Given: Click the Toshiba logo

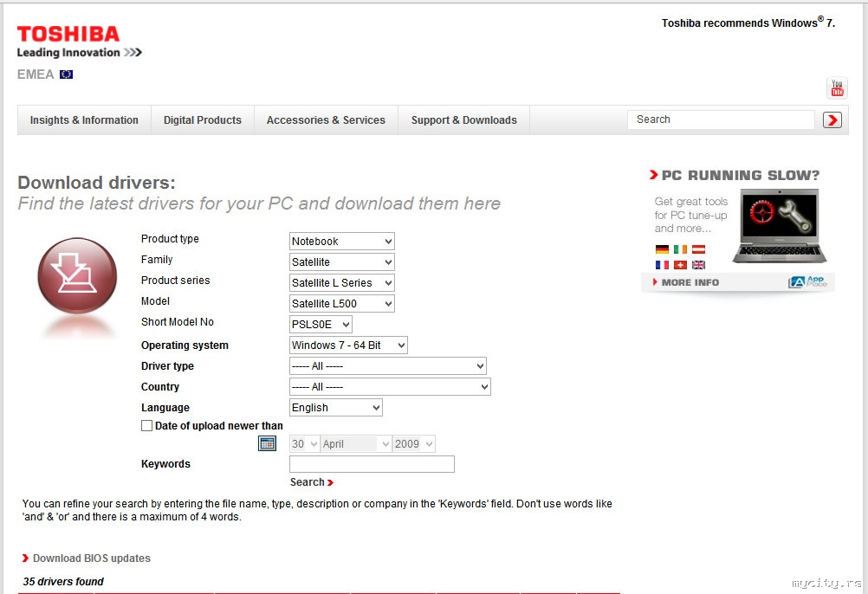Looking at the screenshot, I should [68, 35].
